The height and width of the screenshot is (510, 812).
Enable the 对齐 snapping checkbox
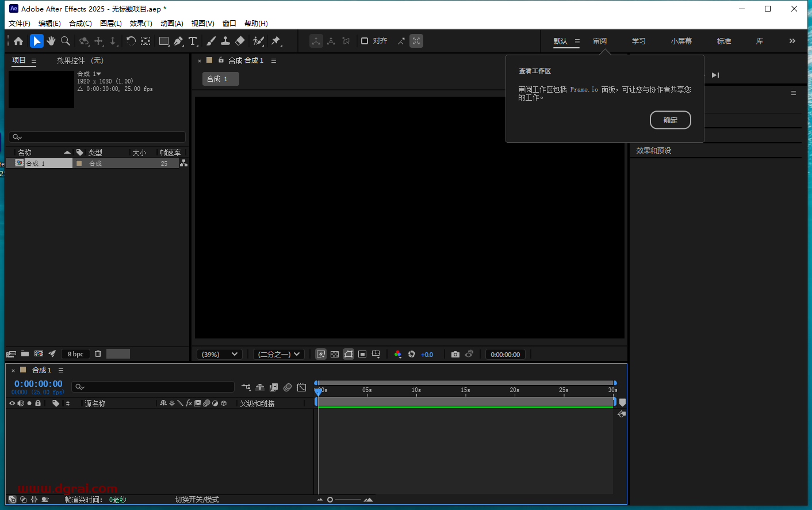tap(365, 41)
